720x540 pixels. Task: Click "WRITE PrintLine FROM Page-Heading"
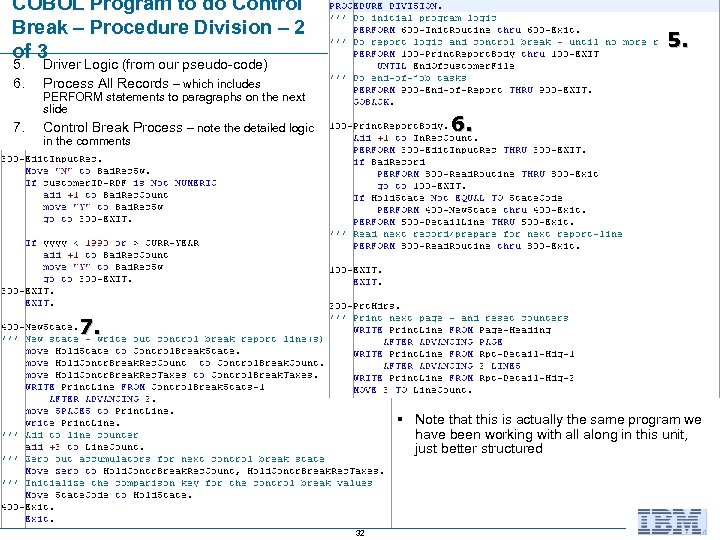tap(452, 330)
